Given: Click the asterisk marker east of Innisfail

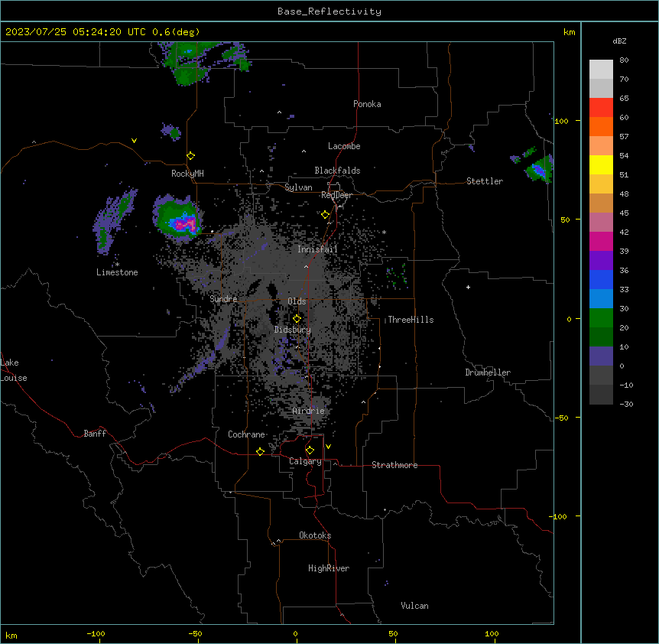Looking at the screenshot, I should 384,232.
